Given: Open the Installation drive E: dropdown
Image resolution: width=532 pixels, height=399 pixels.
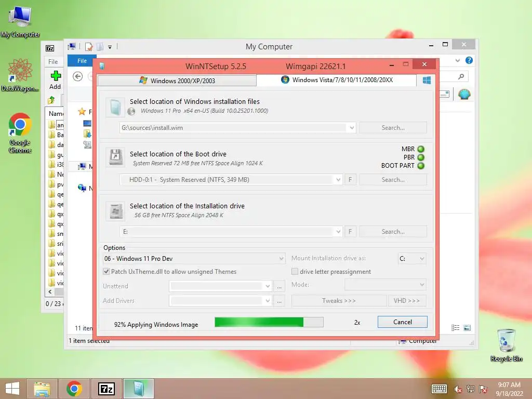Looking at the screenshot, I should tap(338, 232).
